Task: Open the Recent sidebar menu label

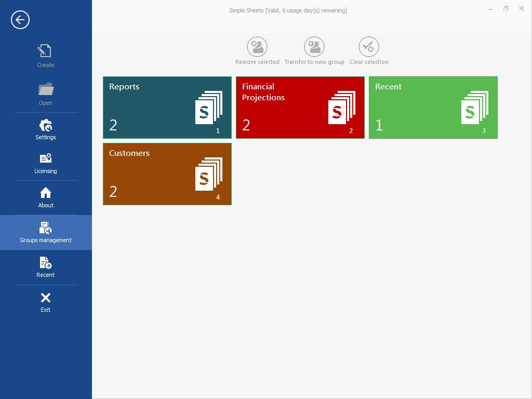Action: coord(46,275)
